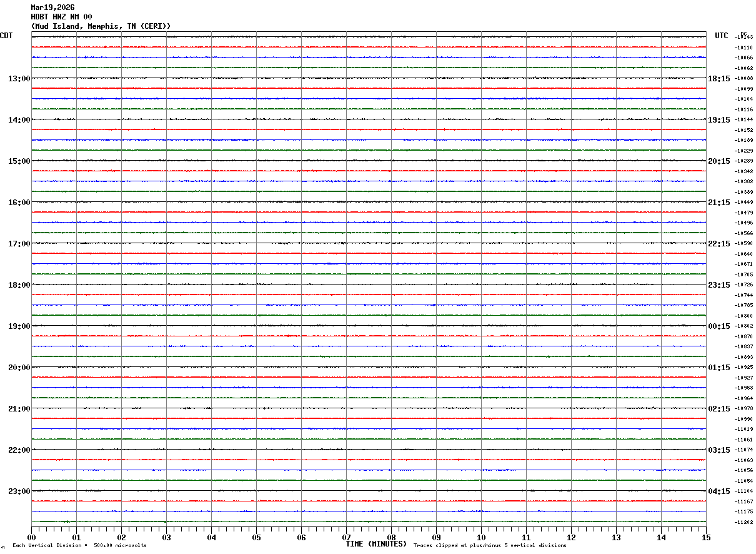Screen dimensions: 756x554
Task: Select the 20:00 CDT row label
Action: [x=19, y=368]
